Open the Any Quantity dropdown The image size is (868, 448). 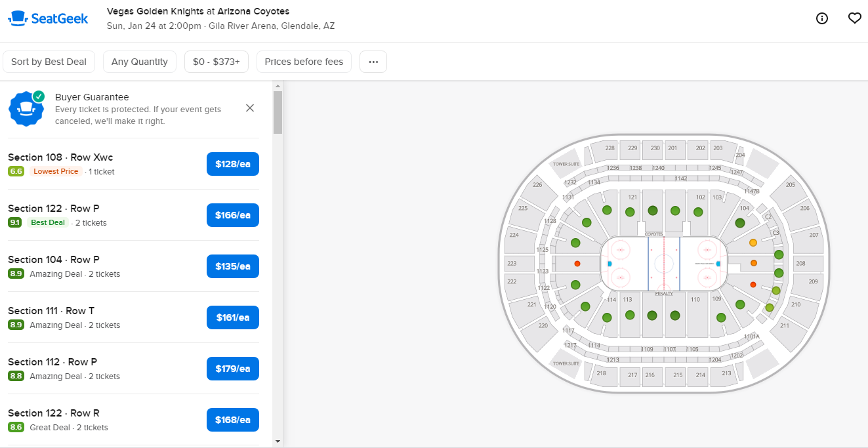pyautogui.click(x=140, y=62)
